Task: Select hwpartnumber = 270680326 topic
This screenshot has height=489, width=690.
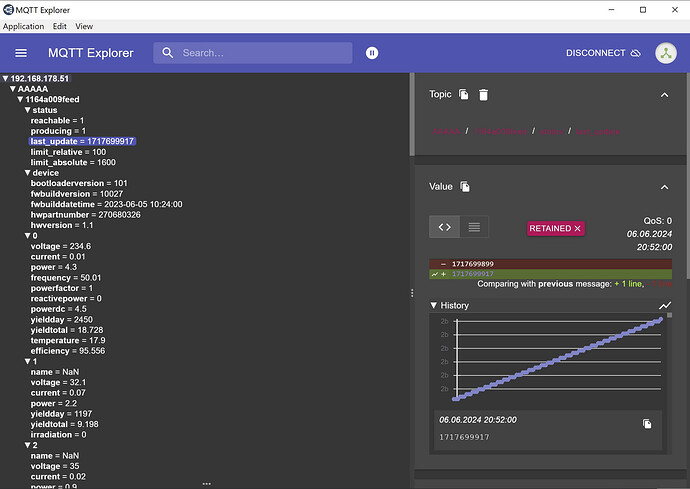Action: click(x=85, y=215)
